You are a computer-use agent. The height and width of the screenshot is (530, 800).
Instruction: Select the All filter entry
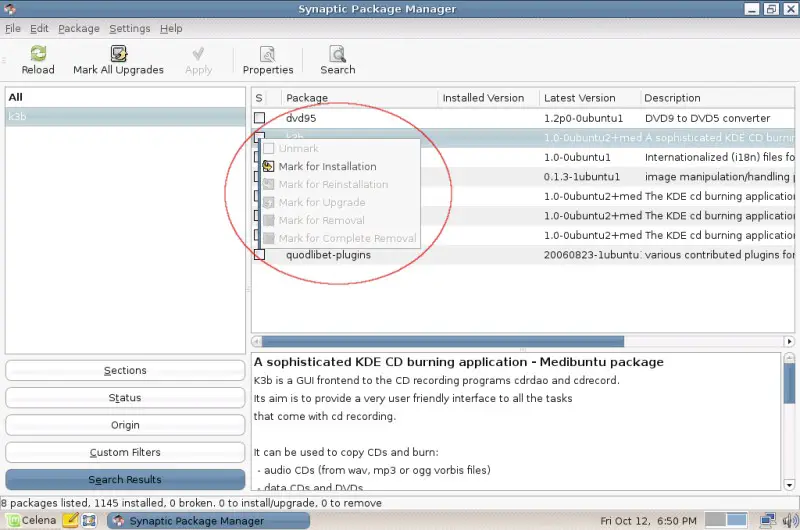click(x=125, y=97)
